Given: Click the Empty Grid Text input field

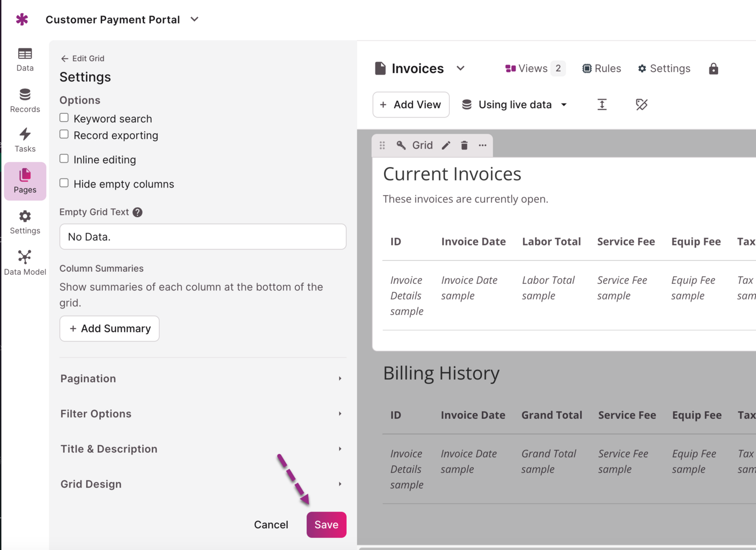Looking at the screenshot, I should click(x=203, y=237).
